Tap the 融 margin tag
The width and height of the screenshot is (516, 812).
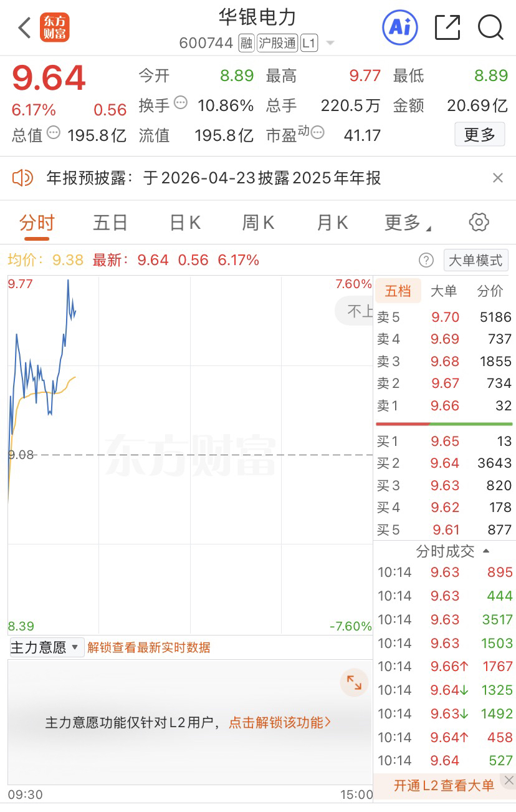tap(246, 43)
